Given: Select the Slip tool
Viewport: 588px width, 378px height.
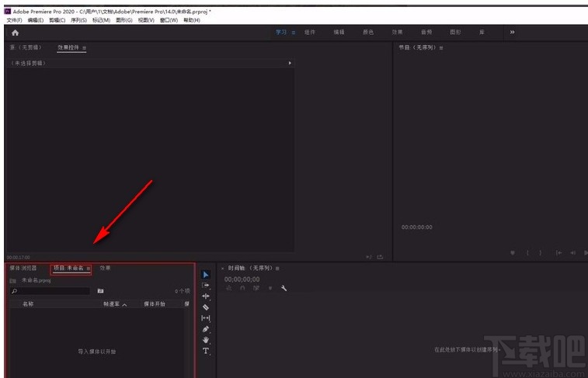Looking at the screenshot, I should [x=206, y=318].
